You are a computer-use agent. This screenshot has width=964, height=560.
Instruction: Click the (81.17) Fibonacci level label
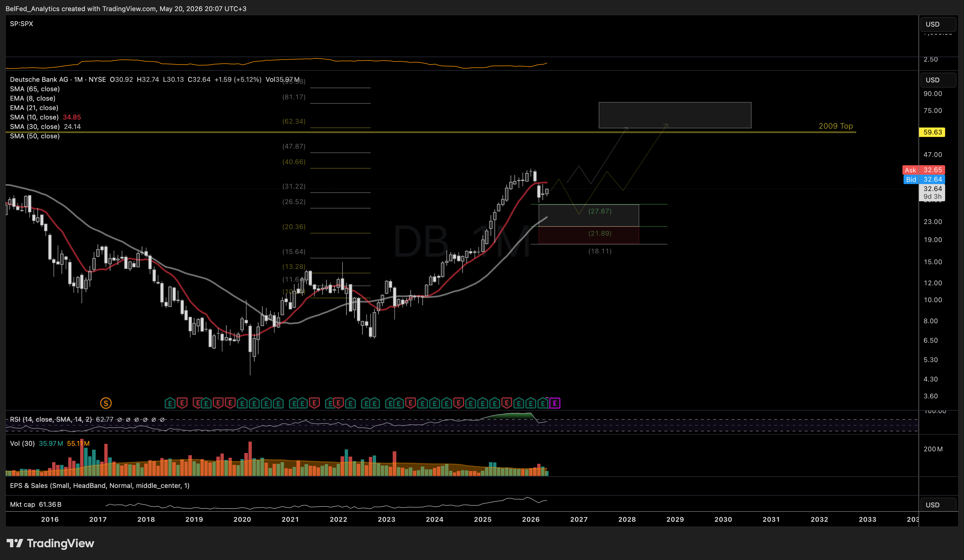(294, 97)
